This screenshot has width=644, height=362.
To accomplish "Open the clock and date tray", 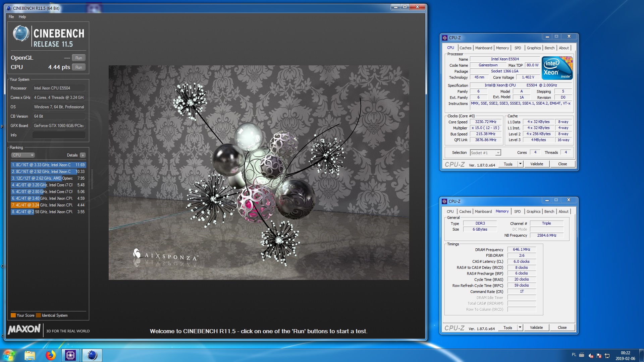I will coord(625,356).
